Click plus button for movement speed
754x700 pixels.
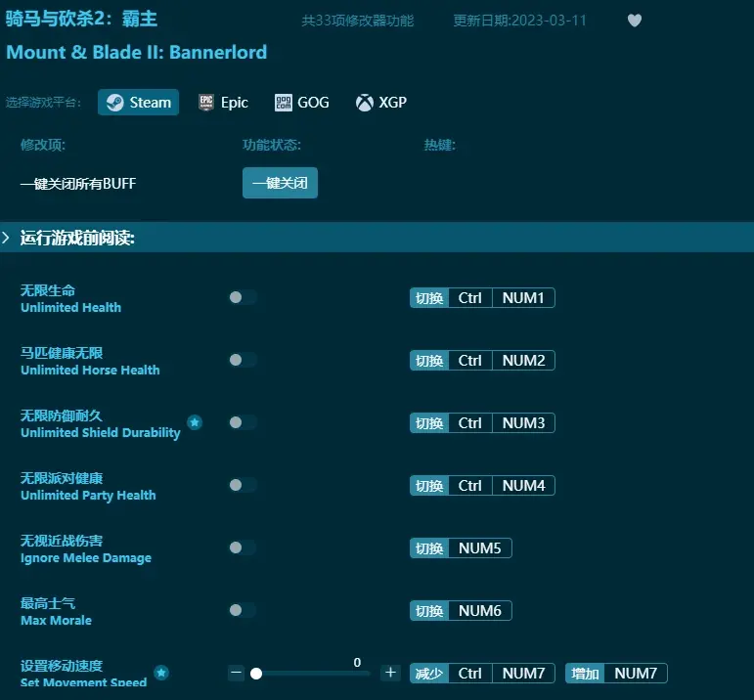[x=390, y=673]
